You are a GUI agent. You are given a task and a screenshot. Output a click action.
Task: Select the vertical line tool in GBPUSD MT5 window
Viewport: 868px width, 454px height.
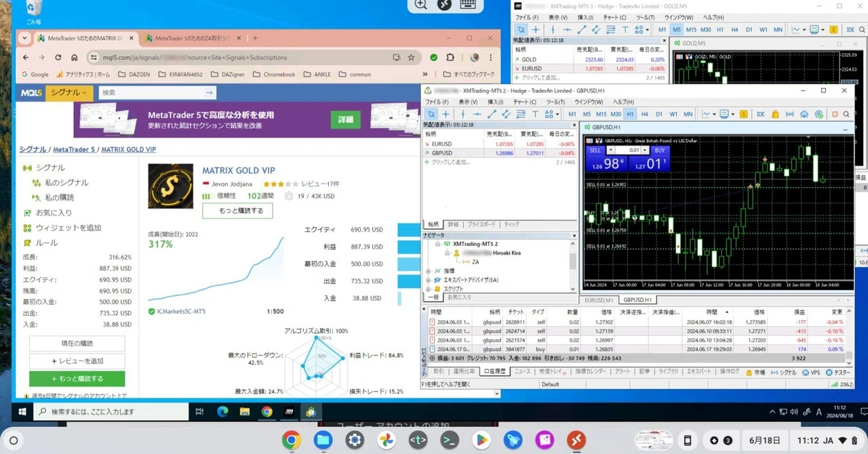(462, 114)
